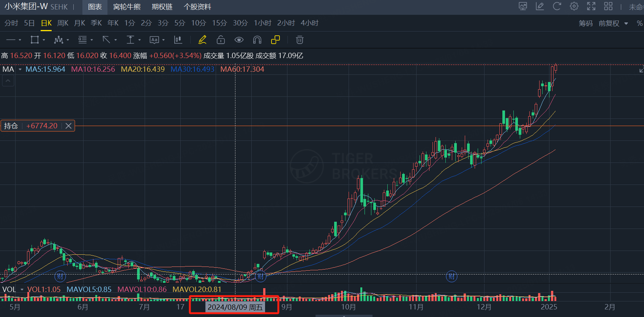Select the 1分 timeframe

[129, 23]
